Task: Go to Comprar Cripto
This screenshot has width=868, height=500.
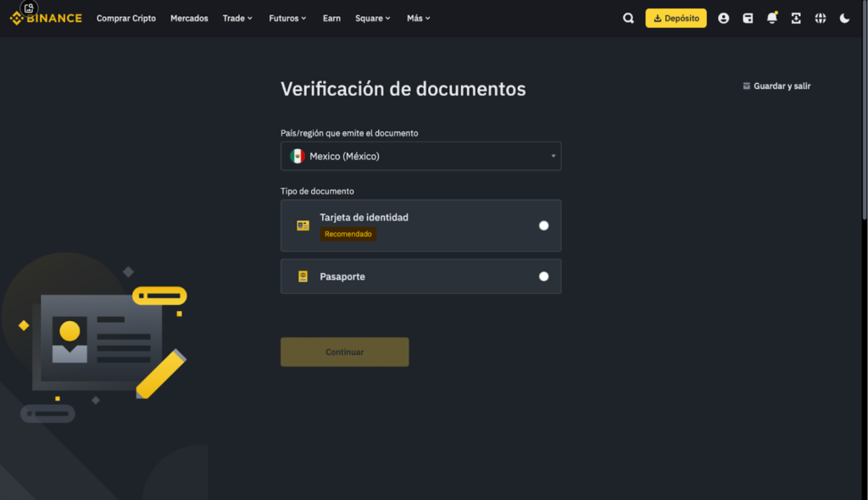Action: coord(126,18)
